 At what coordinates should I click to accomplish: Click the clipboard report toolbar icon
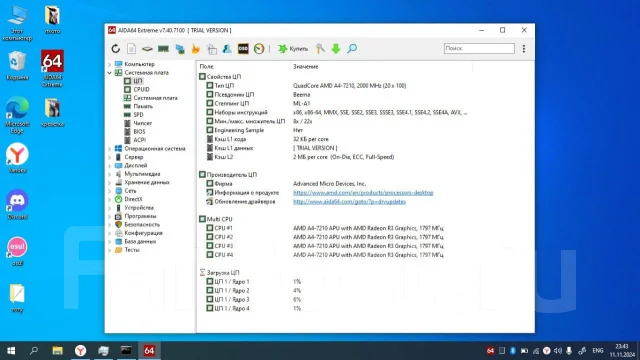point(211,49)
